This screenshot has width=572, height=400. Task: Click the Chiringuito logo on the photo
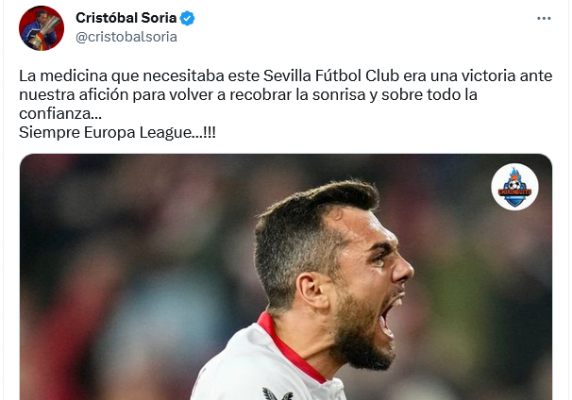[514, 187]
